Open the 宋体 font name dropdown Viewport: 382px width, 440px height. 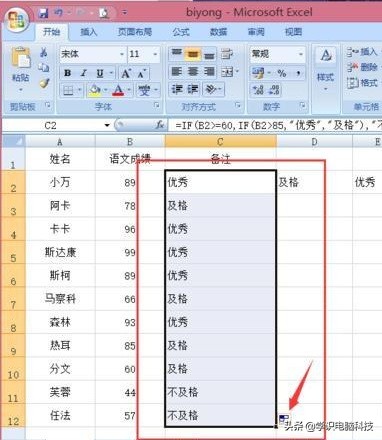click(x=122, y=54)
